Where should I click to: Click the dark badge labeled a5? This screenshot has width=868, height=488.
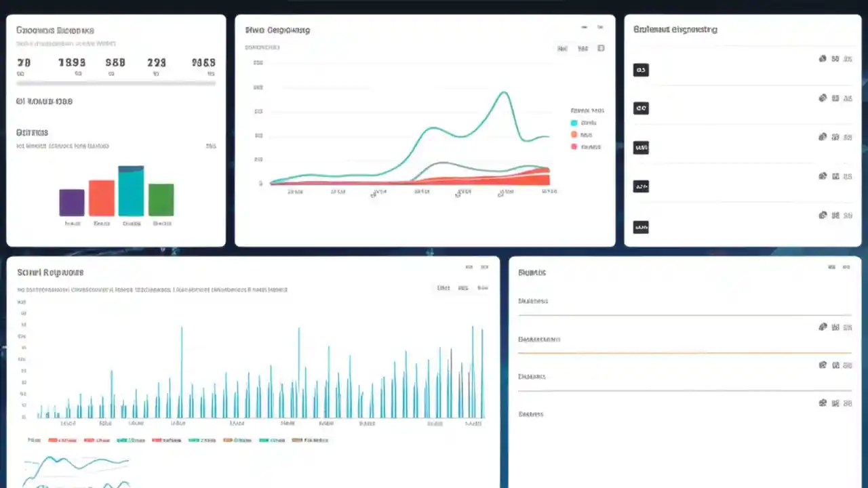pyautogui.click(x=641, y=70)
